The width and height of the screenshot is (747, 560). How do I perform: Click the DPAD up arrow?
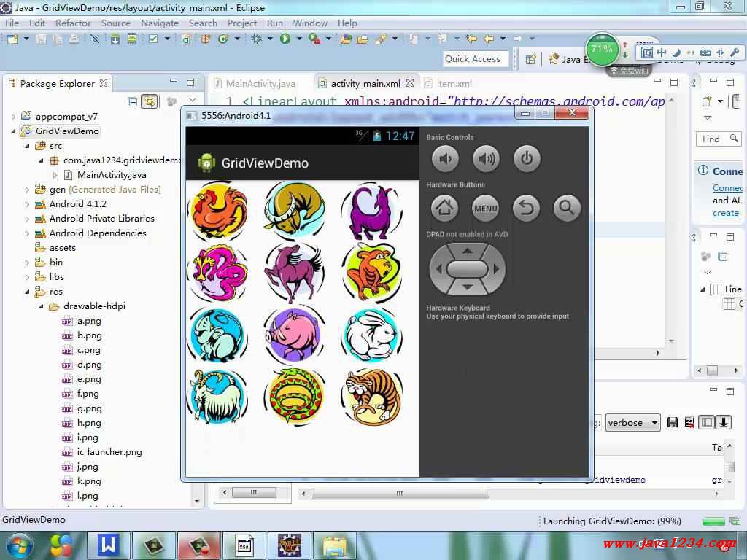pyautogui.click(x=468, y=251)
